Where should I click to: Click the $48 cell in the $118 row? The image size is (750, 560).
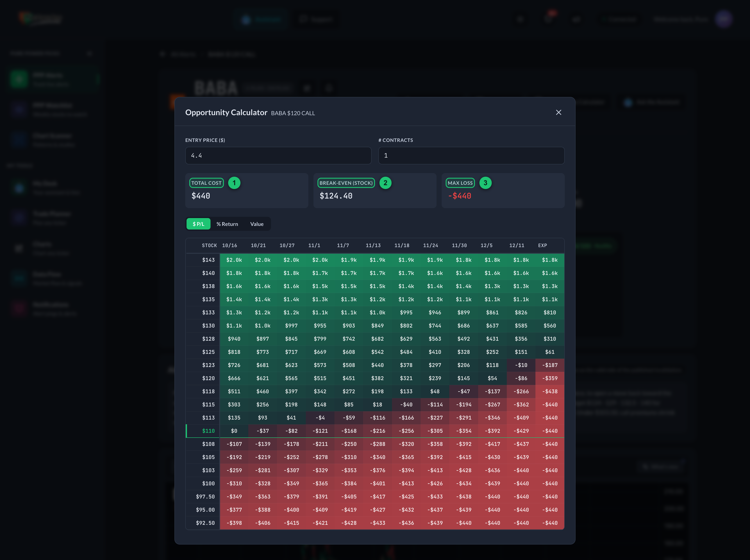pos(435,391)
